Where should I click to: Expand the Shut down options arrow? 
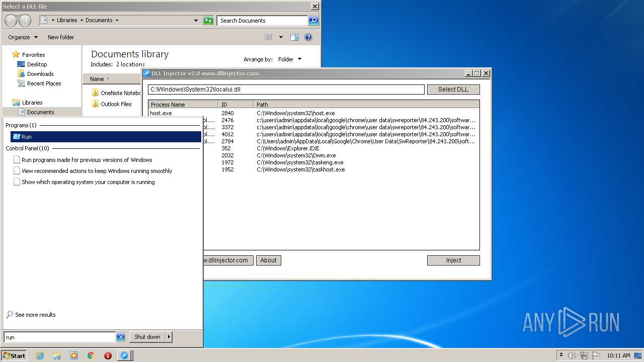pos(169,337)
